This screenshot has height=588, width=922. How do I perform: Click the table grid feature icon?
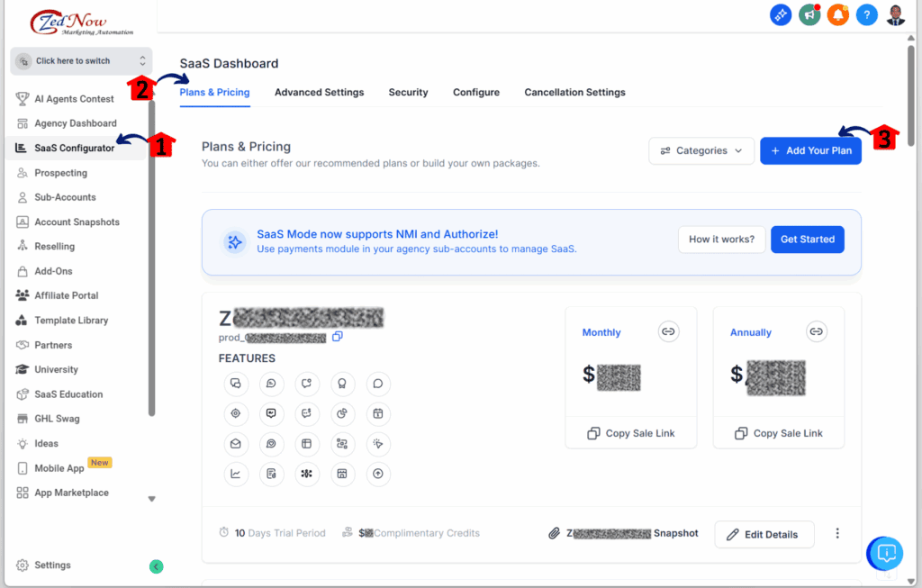306,444
